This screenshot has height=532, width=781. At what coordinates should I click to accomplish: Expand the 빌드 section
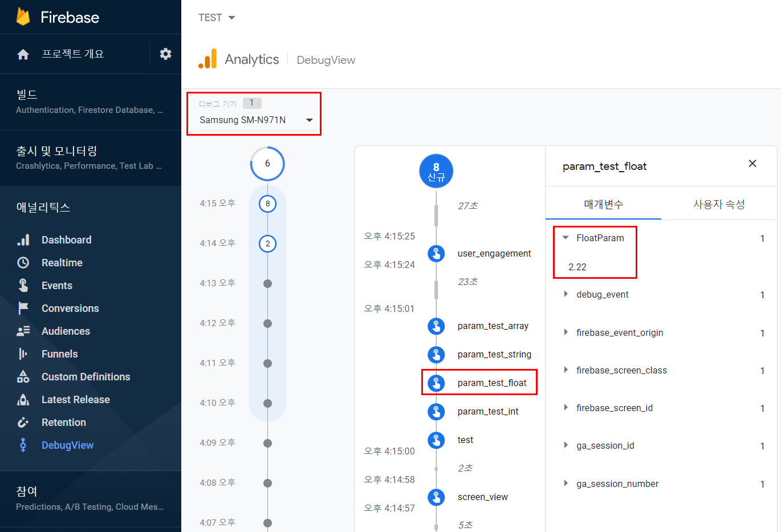[91, 101]
